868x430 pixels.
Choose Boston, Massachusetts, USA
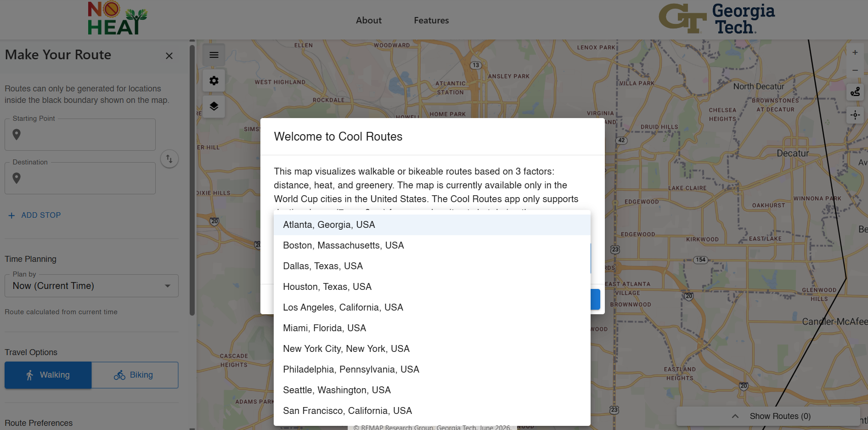[432, 245]
